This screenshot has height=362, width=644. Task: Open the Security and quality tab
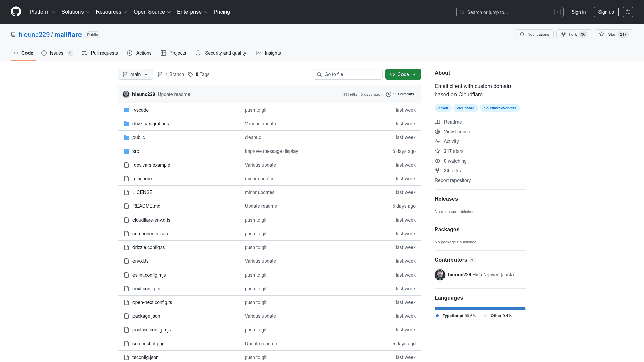221,53
